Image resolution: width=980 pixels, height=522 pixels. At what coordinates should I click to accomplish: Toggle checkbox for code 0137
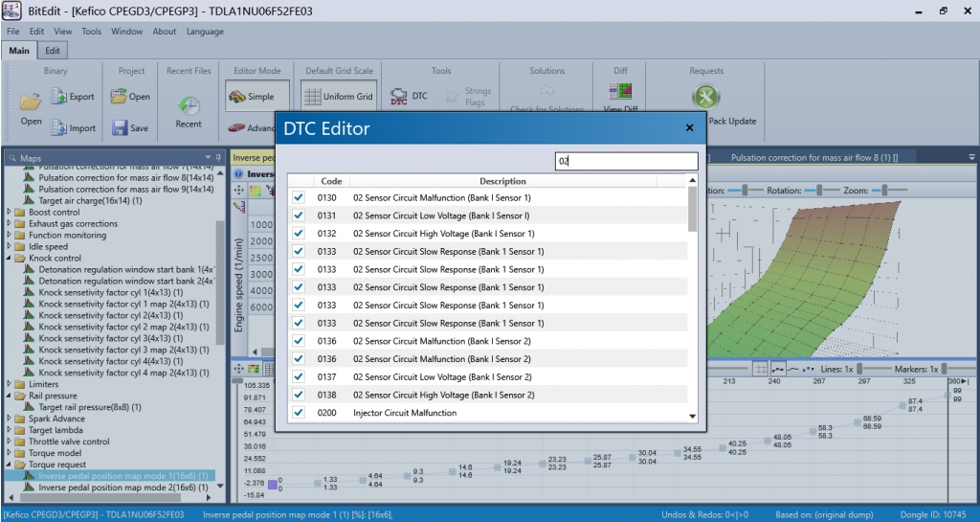coord(299,377)
